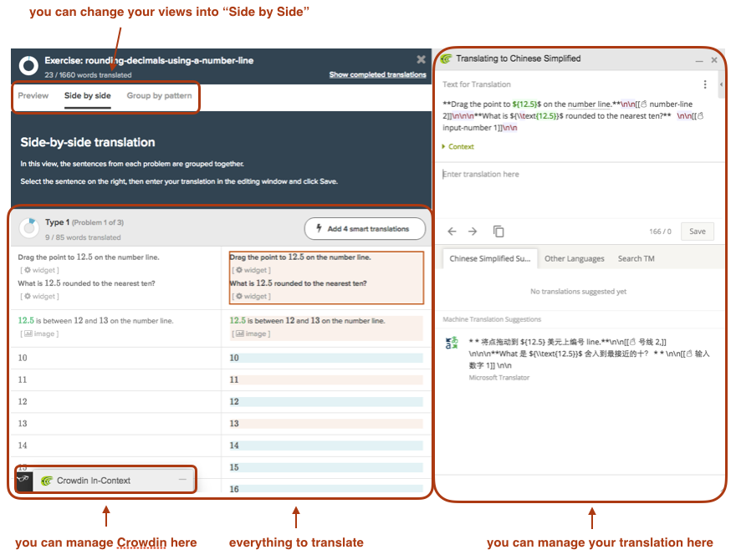Close the exercise panel with the X
This screenshot has width=736, height=560.
(421, 59)
